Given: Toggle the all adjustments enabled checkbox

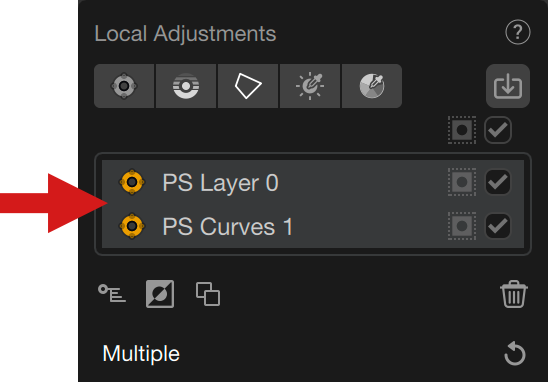Looking at the screenshot, I should point(498,130).
